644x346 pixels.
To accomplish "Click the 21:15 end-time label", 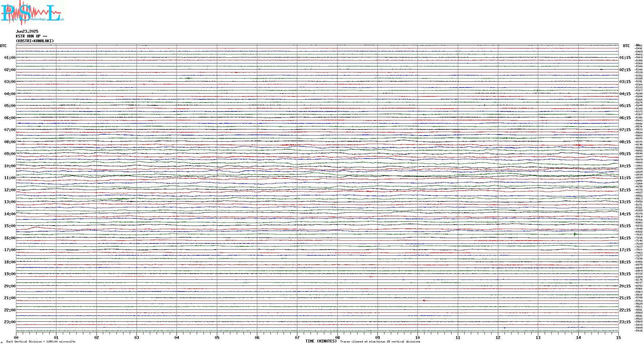I will pyautogui.click(x=625, y=298).
